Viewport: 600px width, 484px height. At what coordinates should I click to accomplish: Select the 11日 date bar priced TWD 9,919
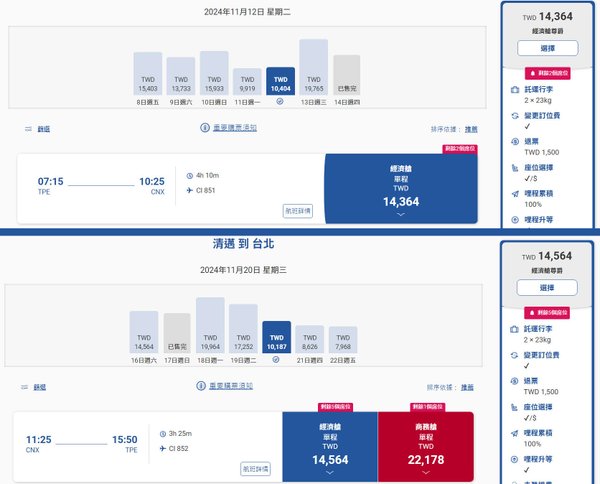click(247, 81)
